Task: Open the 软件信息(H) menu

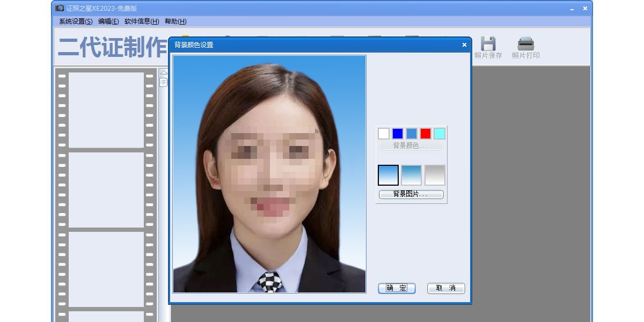Action: tap(142, 21)
